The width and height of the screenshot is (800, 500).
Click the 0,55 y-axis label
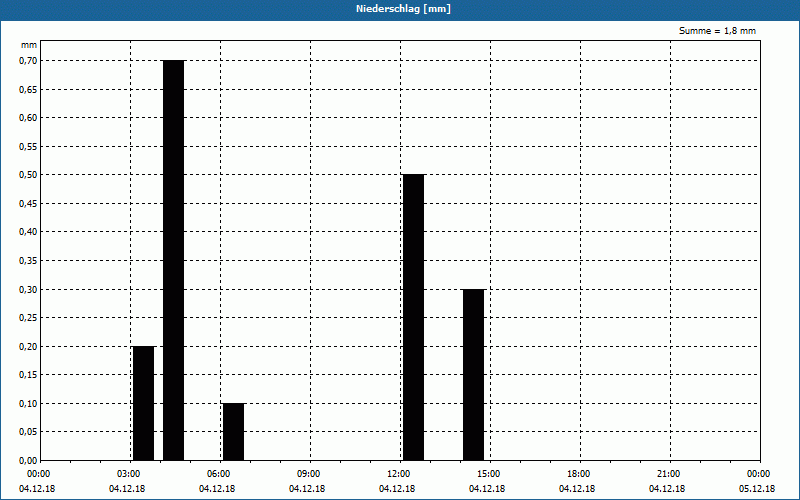pos(28,146)
